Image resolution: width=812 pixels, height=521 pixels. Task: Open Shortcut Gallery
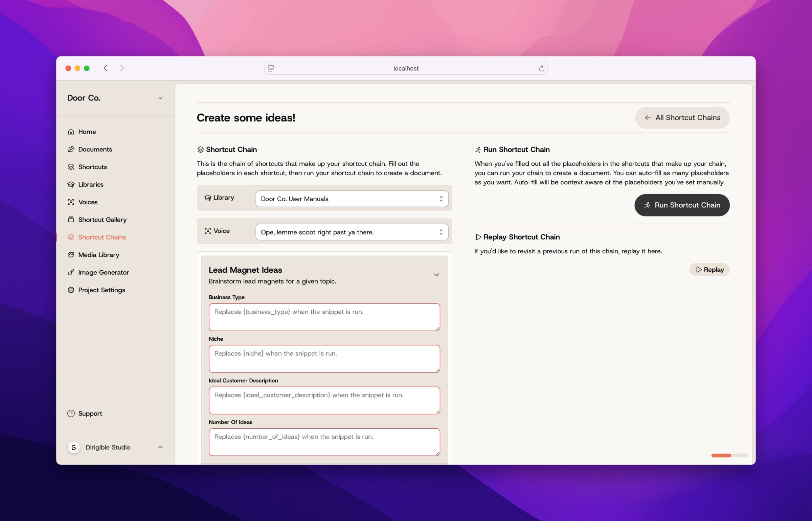pyautogui.click(x=102, y=220)
